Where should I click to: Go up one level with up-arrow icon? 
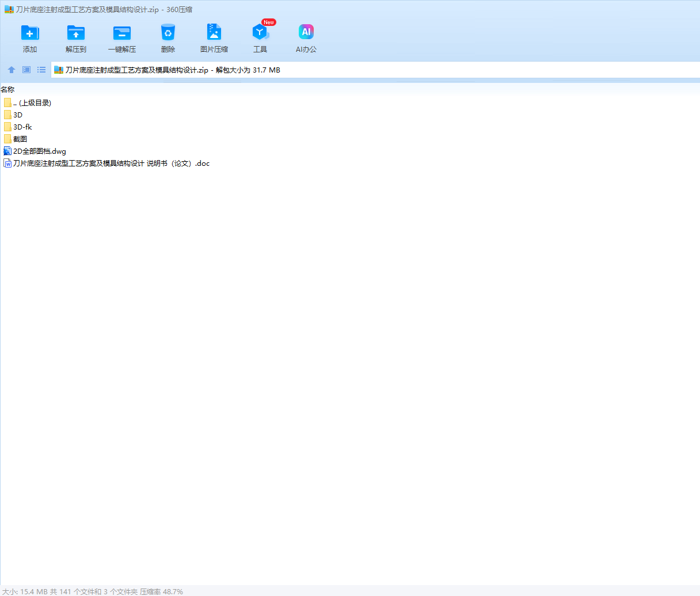tap(12, 70)
